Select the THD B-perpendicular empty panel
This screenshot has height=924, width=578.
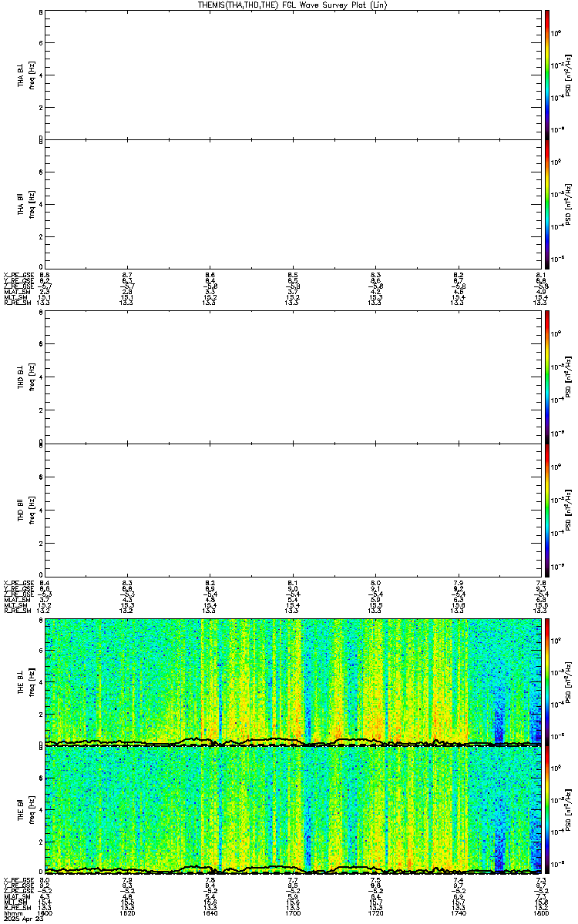click(292, 377)
